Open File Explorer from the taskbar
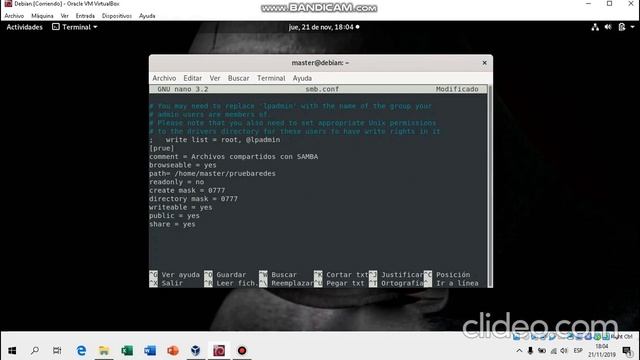Screen dimensions: 640x360 104,351
